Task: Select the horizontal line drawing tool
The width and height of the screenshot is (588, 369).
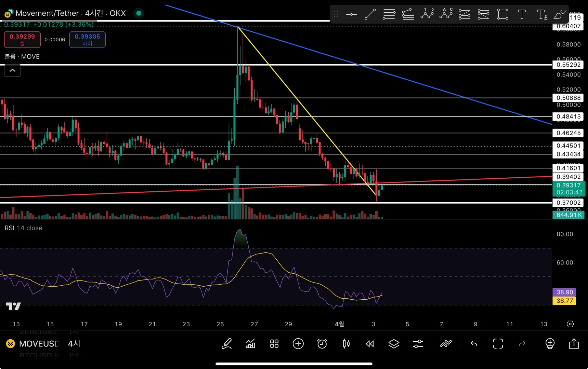Action: 351,14
